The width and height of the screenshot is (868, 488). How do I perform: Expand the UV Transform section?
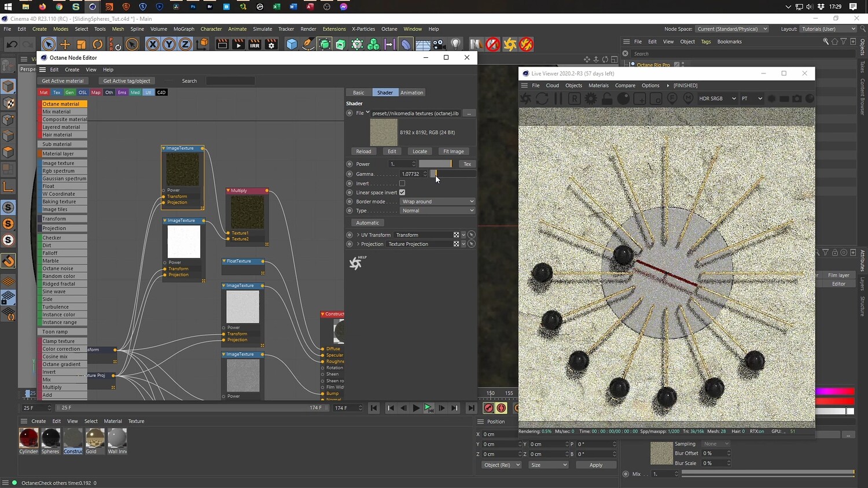pos(358,235)
